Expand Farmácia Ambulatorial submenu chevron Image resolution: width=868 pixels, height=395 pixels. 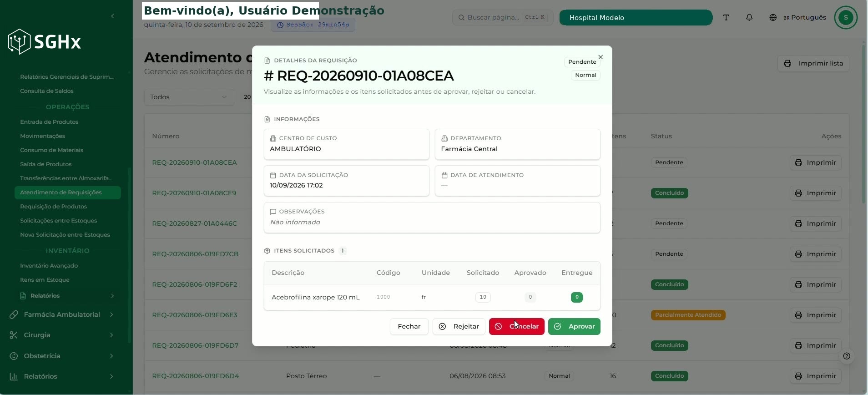pyautogui.click(x=111, y=314)
